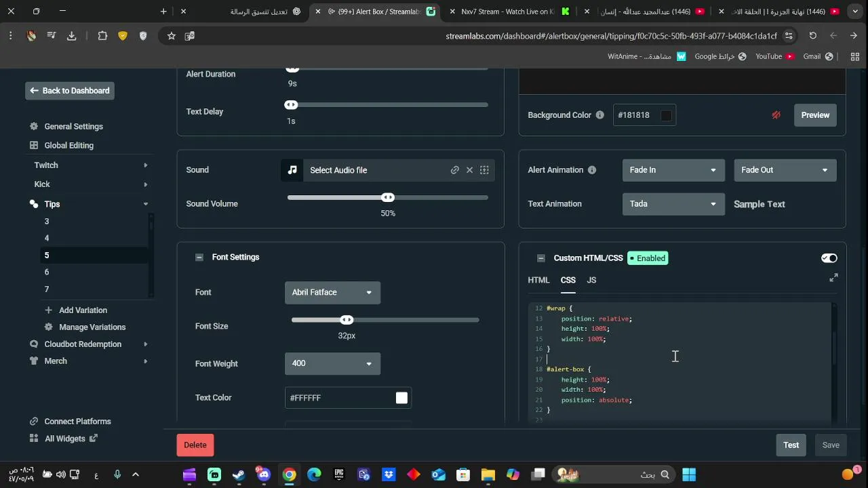This screenshot has height=488, width=868.
Task: Open the sound library grid icon
Action: pyautogui.click(x=484, y=170)
